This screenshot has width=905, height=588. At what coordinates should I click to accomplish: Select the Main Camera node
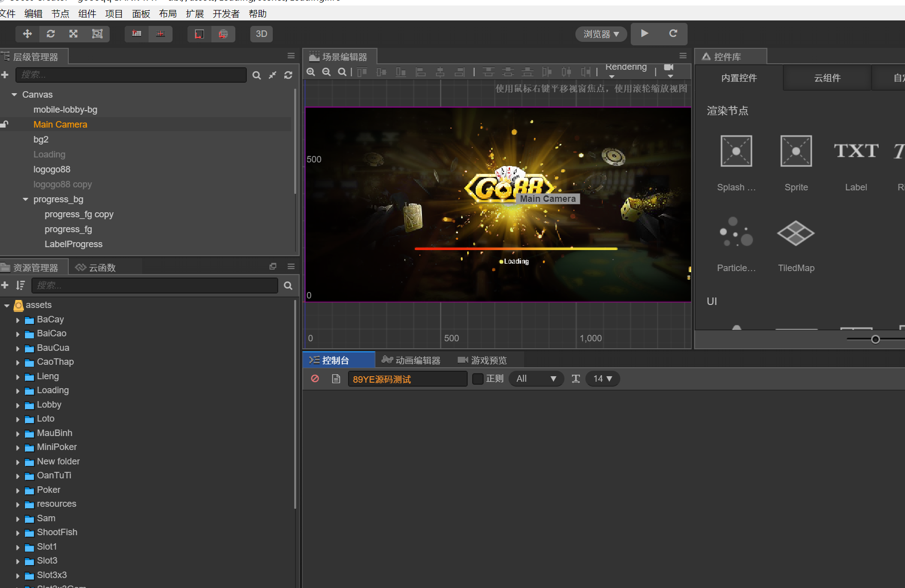(60, 125)
